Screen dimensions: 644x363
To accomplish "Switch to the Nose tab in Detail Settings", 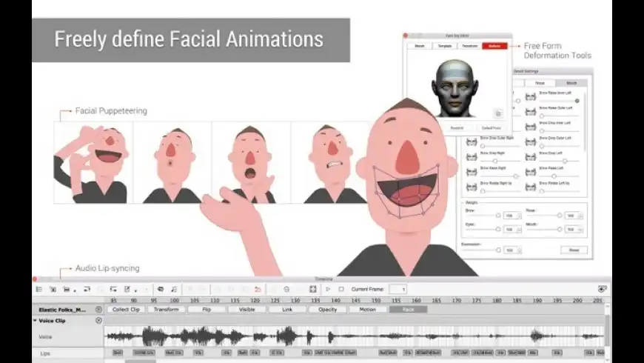I will pos(540,83).
